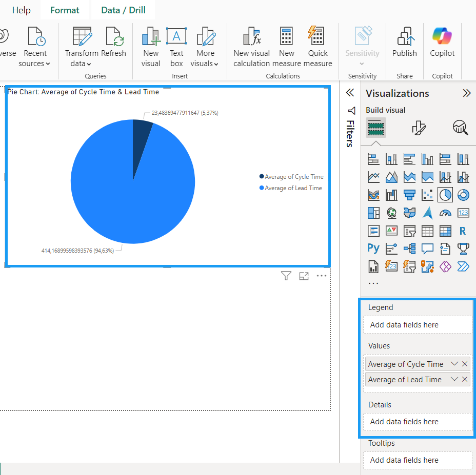Screen dimensions: 476x475
Task: Switch to the Format ribbon tab
Action: click(65, 10)
